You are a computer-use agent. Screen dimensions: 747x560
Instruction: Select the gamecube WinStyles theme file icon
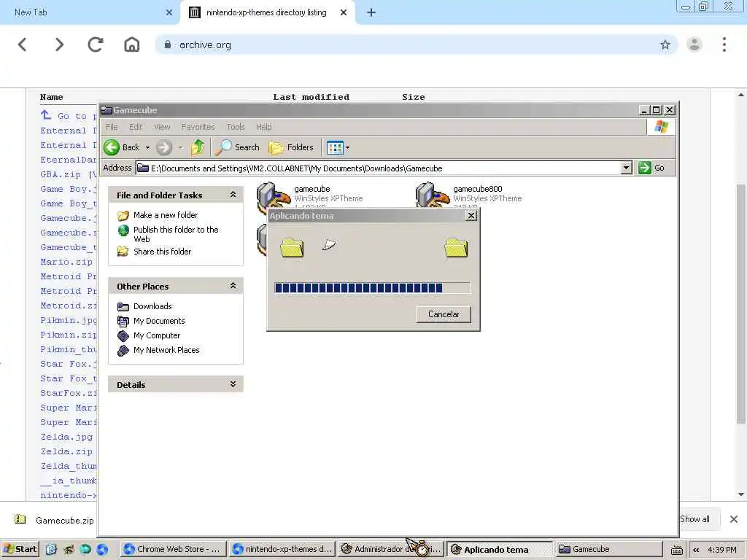point(273,195)
